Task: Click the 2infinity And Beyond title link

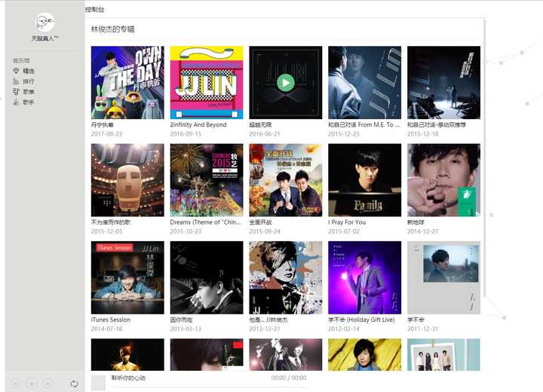Action: (x=198, y=124)
